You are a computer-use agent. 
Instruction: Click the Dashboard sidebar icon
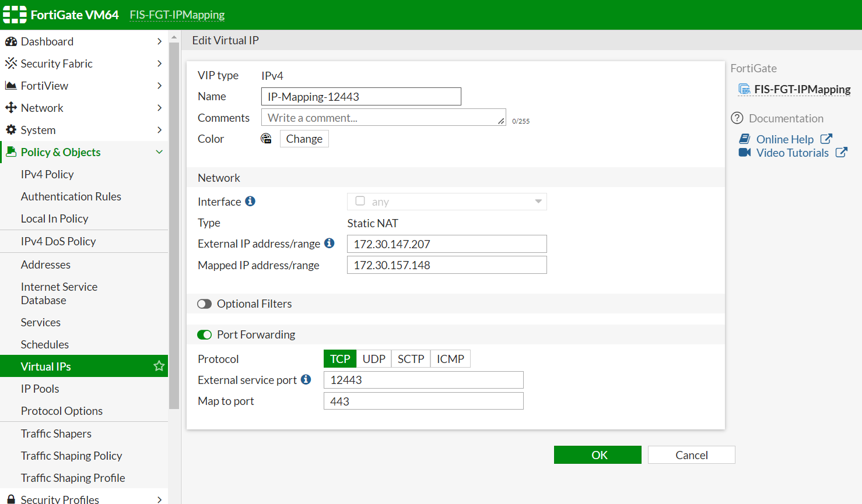tap(12, 41)
